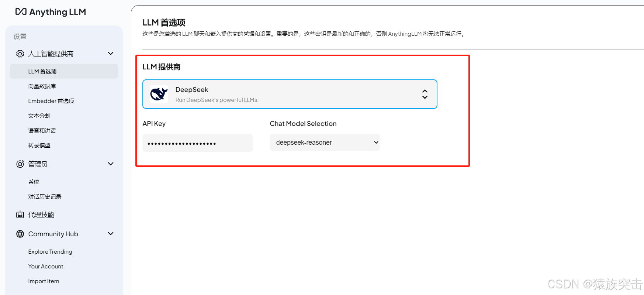Open the DeepSeek LLM provider selector

290,94
